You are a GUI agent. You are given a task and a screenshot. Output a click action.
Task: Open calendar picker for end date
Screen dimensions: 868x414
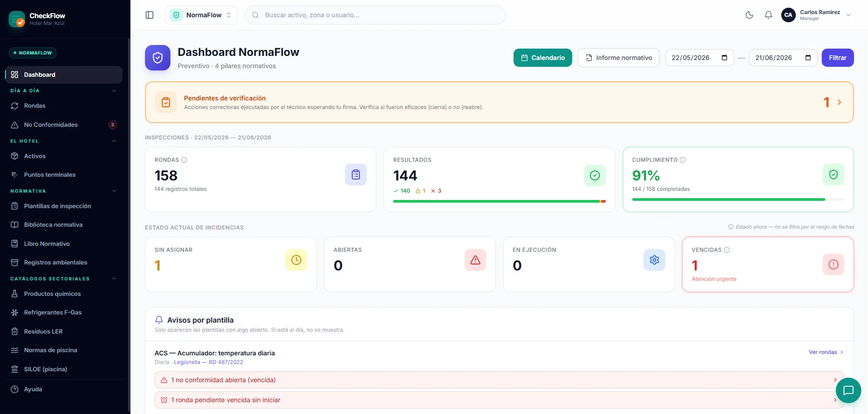pos(808,58)
